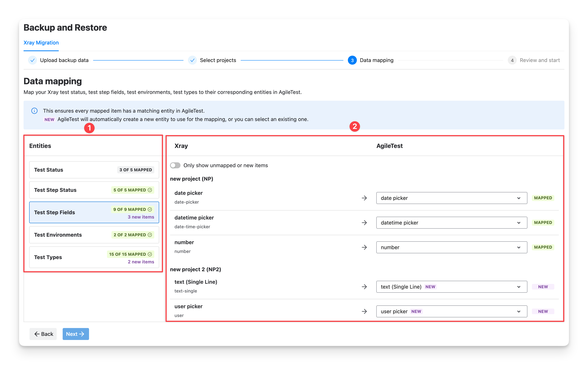Click the arrow icon in the user picker row

pos(364,311)
